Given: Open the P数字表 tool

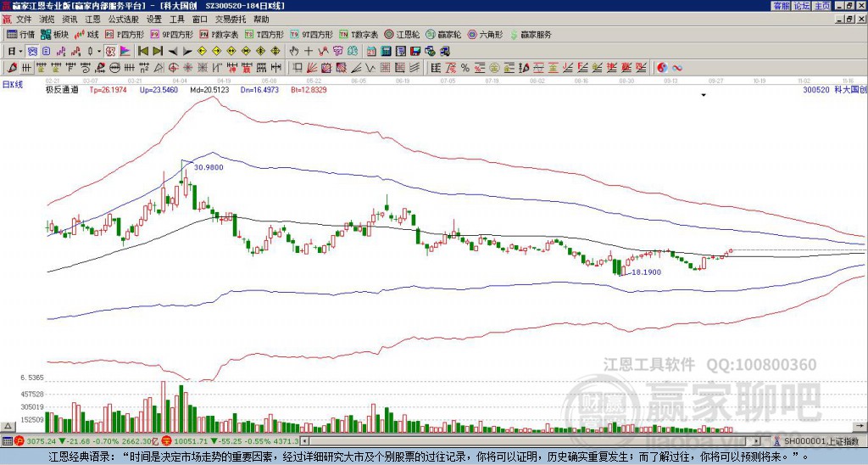Looking at the screenshot, I should pos(219,34).
